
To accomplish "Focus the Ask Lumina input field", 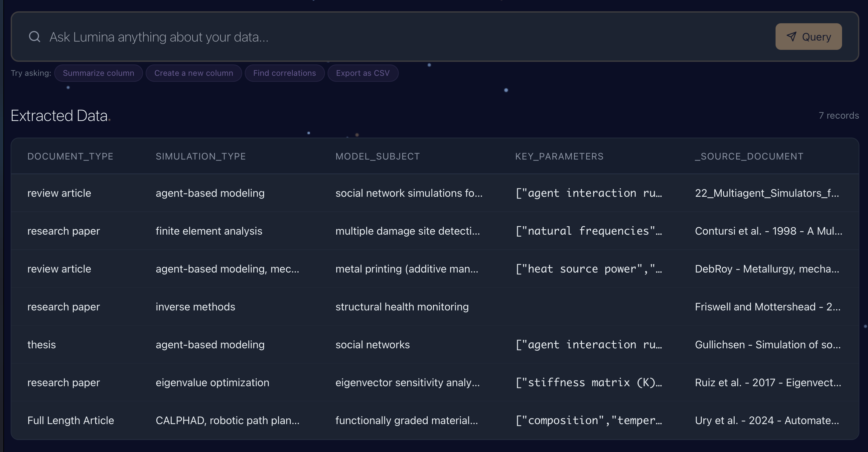I will click(404, 37).
